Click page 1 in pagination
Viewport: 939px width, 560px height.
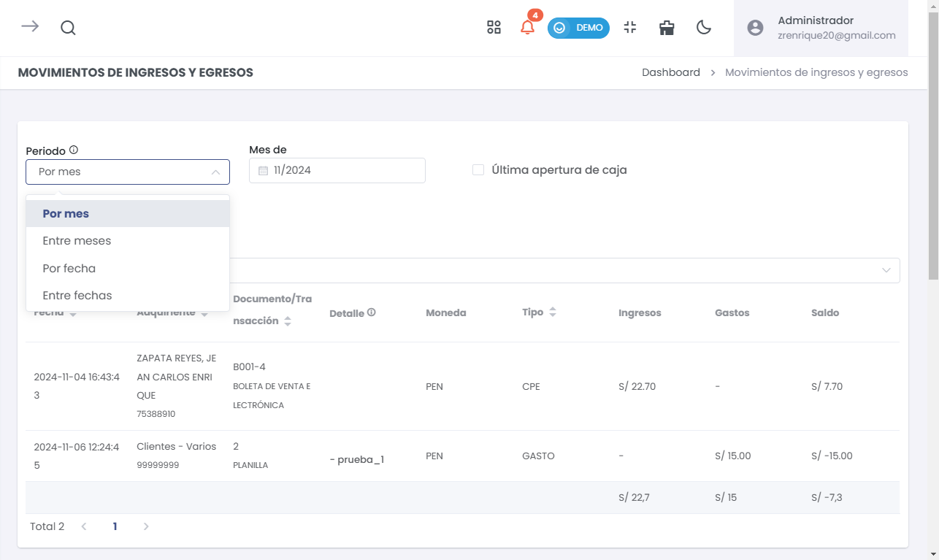[x=115, y=526]
